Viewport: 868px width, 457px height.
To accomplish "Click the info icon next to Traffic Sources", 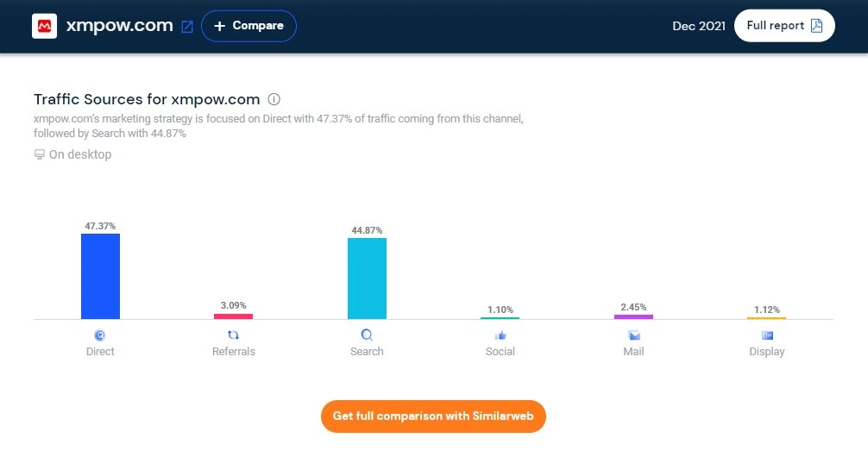I will [274, 99].
